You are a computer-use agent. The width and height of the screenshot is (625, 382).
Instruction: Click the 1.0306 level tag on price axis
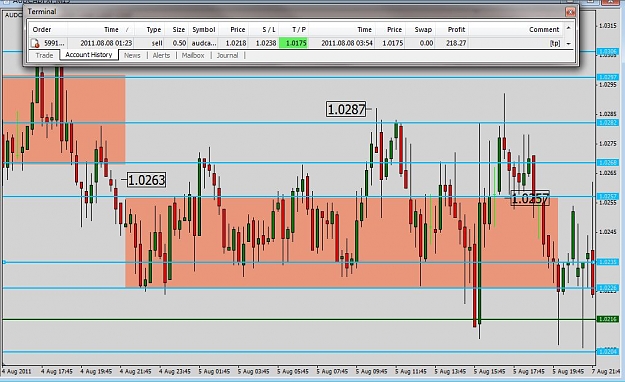click(607, 52)
